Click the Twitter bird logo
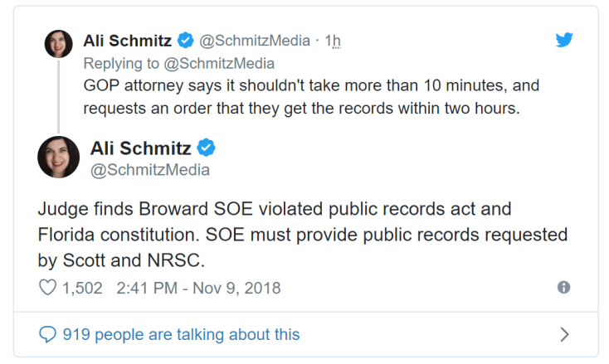 pos(564,40)
